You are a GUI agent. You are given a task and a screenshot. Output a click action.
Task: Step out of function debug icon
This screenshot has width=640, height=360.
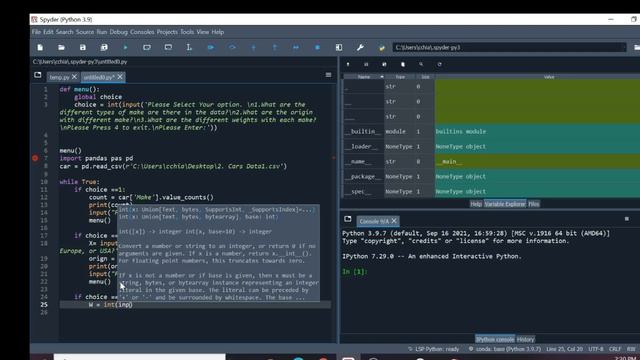275,47
